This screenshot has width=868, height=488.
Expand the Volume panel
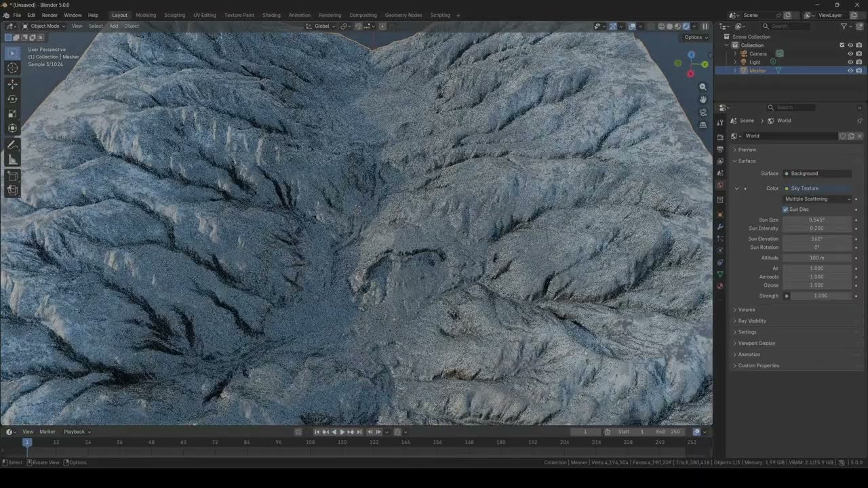[746, 310]
